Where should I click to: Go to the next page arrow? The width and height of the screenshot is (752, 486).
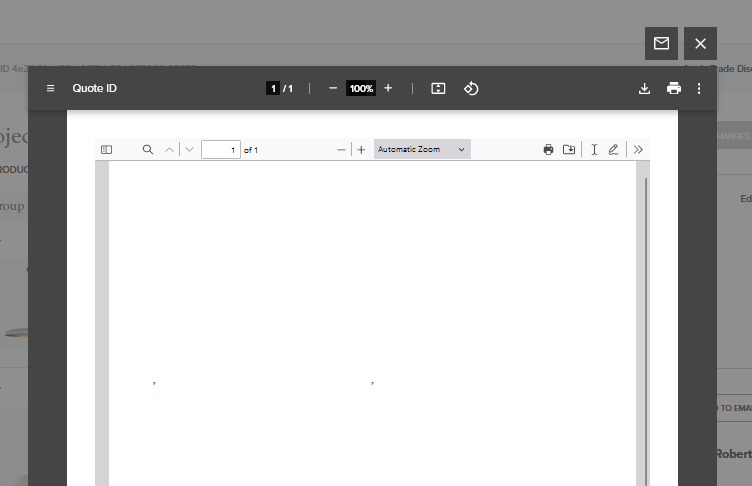(x=189, y=150)
